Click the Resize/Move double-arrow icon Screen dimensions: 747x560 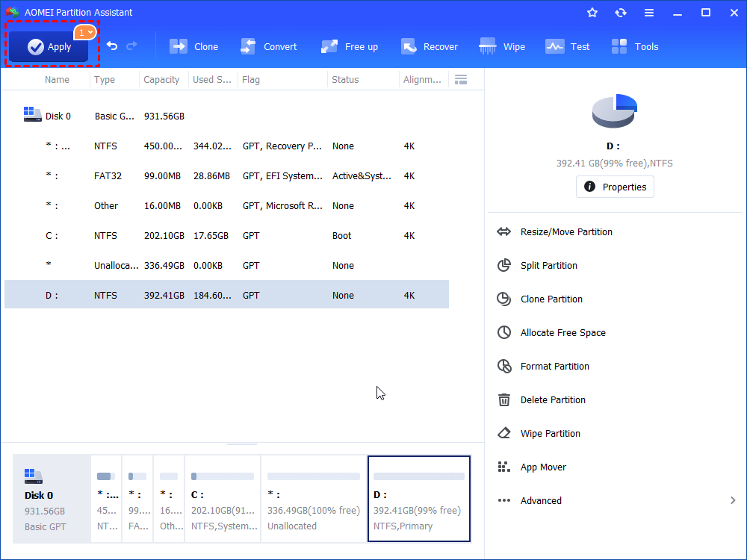click(503, 232)
